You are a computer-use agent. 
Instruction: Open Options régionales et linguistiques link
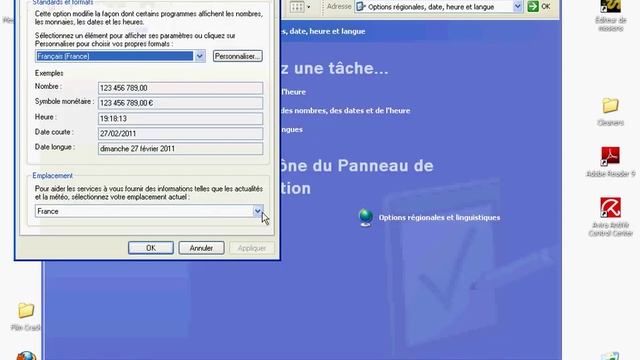(439, 218)
